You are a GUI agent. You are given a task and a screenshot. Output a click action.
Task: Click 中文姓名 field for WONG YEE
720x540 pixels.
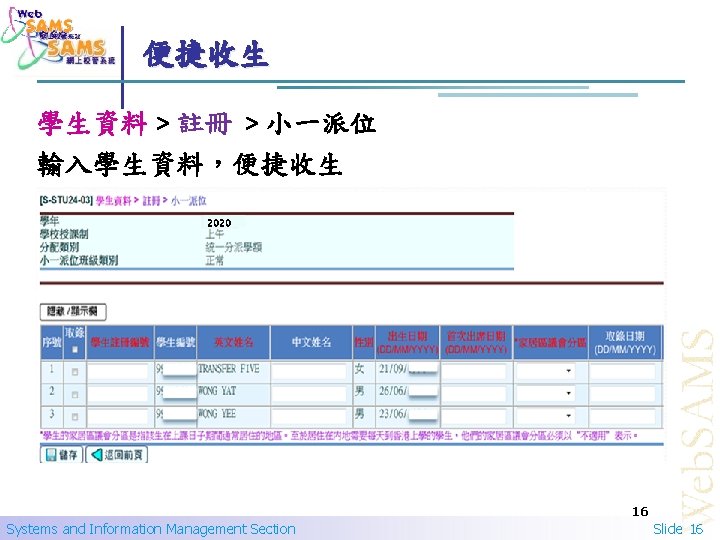[x=309, y=416]
